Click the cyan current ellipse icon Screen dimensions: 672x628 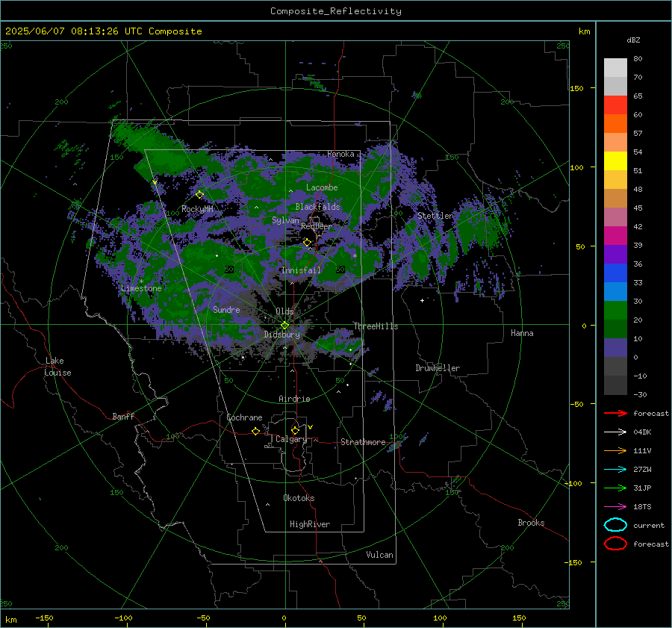pos(615,525)
